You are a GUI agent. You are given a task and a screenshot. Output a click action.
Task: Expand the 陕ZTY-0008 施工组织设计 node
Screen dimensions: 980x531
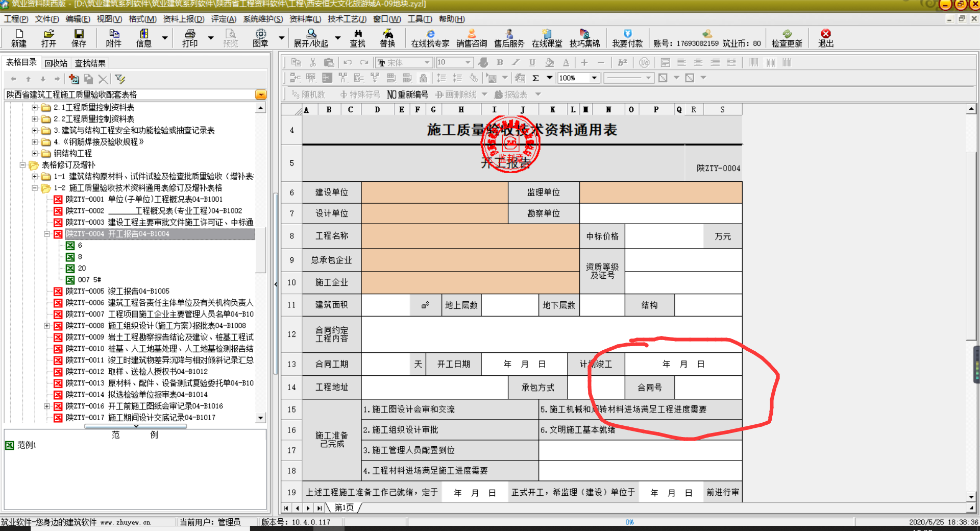(47, 326)
